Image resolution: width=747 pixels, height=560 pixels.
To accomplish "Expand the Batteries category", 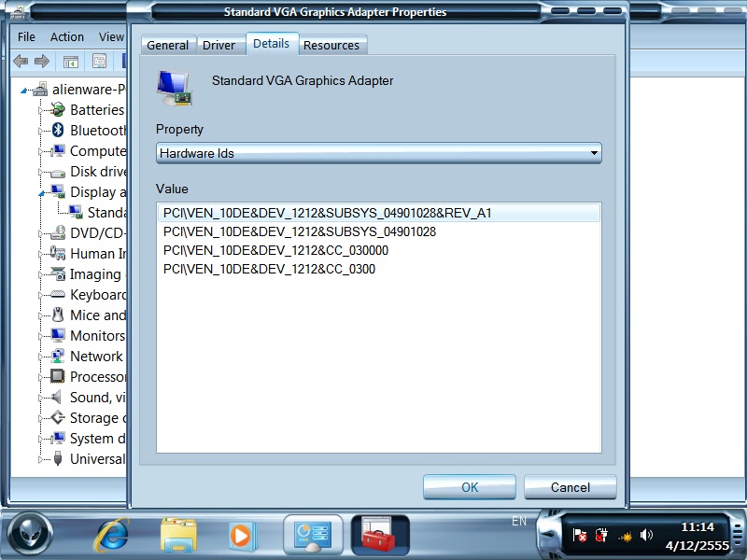I will click(x=40, y=110).
